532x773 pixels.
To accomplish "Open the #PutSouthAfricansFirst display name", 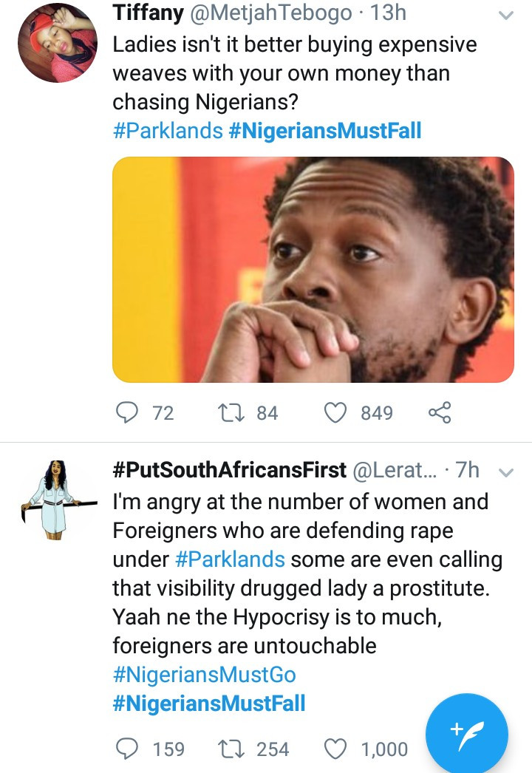I will coord(229,469).
